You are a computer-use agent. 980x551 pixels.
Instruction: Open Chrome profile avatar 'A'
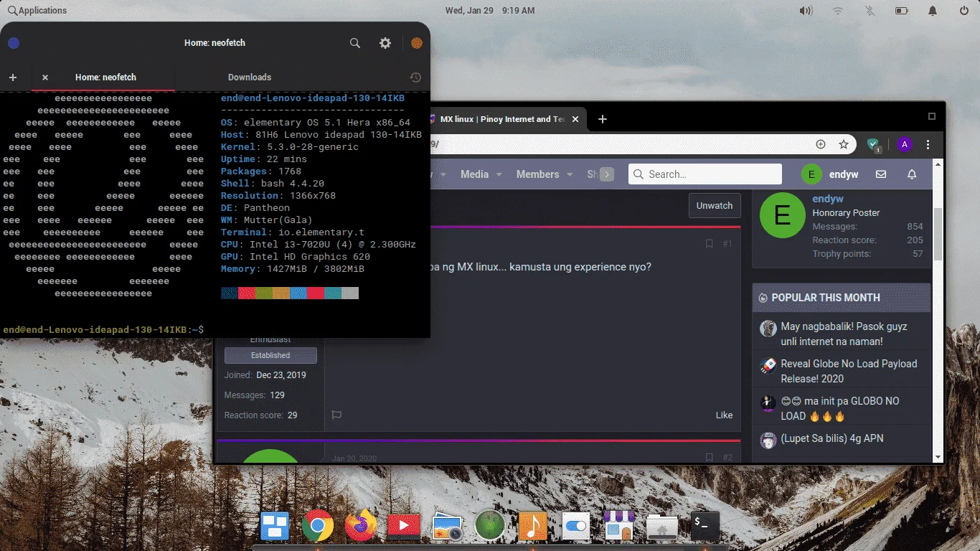click(x=904, y=144)
